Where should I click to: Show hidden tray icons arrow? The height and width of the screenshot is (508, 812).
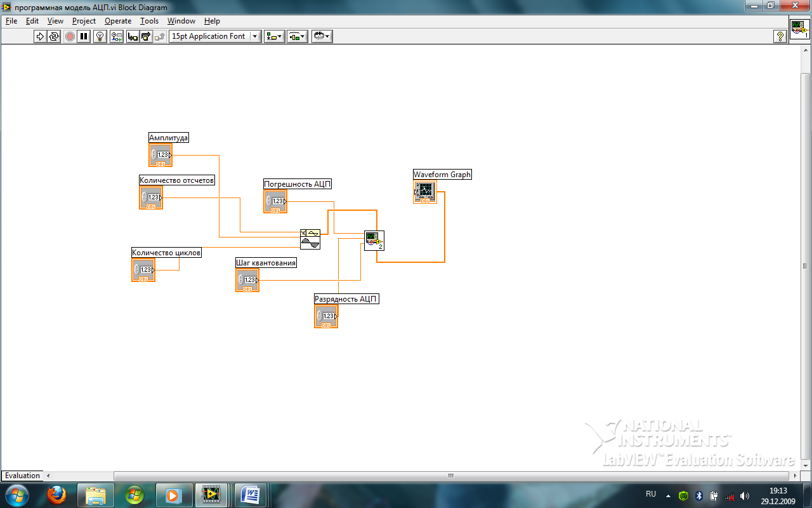click(x=668, y=495)
